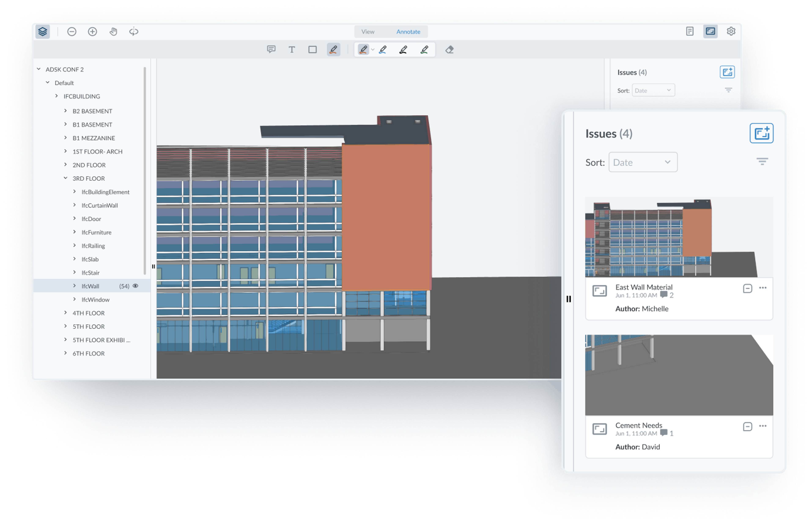Click the layers model tree icon

(43, 32)
